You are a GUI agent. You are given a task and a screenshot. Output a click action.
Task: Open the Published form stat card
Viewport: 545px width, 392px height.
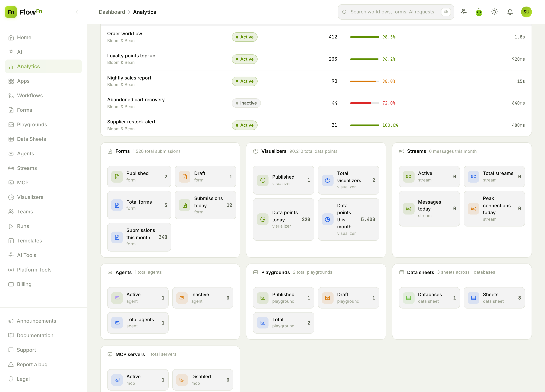139,176
